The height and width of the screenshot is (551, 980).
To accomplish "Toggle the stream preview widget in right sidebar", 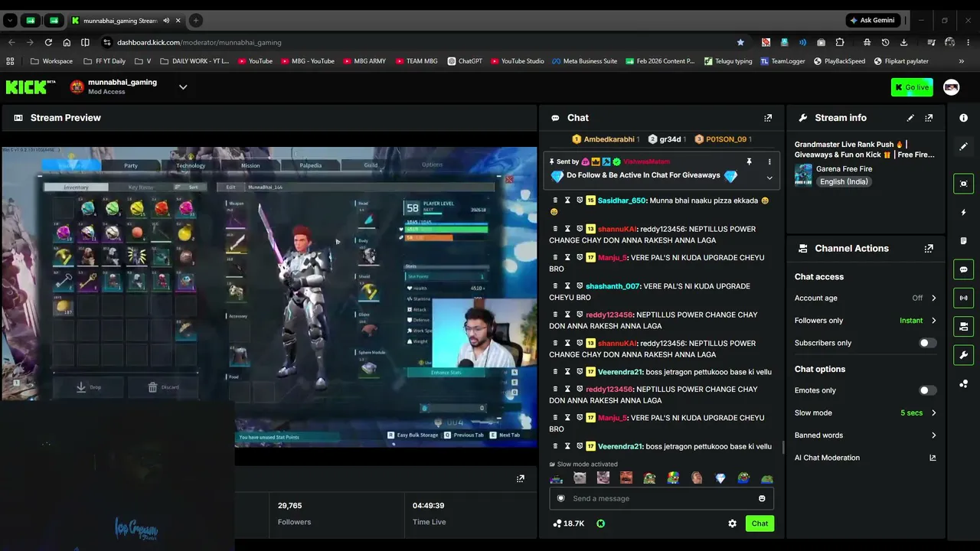I will (x=964, y=184).
